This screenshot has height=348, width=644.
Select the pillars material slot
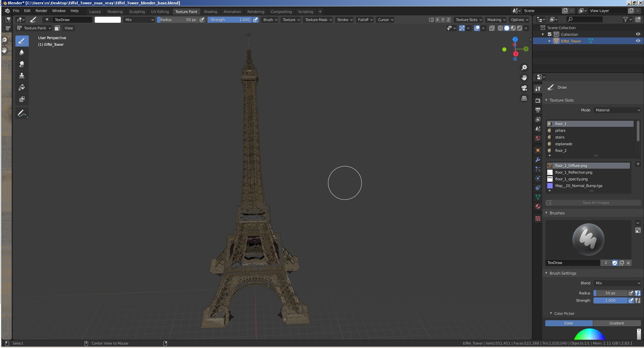tap(590, 130)
